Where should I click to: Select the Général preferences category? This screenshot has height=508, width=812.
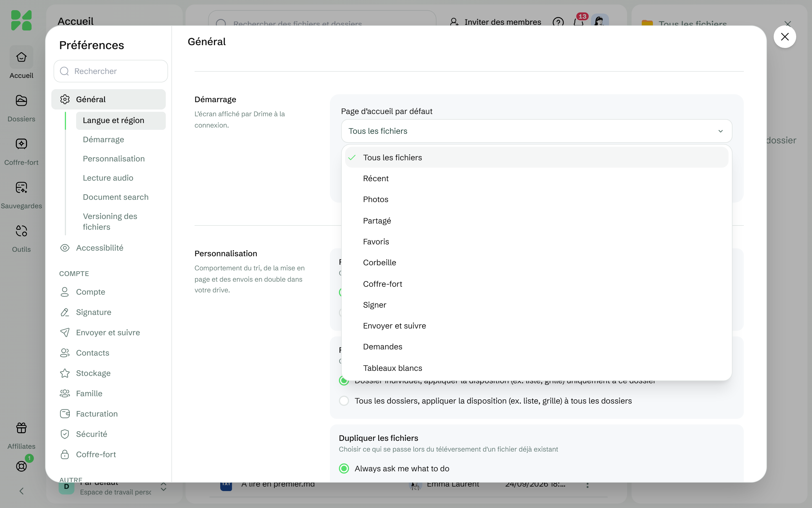coord(108,99)
